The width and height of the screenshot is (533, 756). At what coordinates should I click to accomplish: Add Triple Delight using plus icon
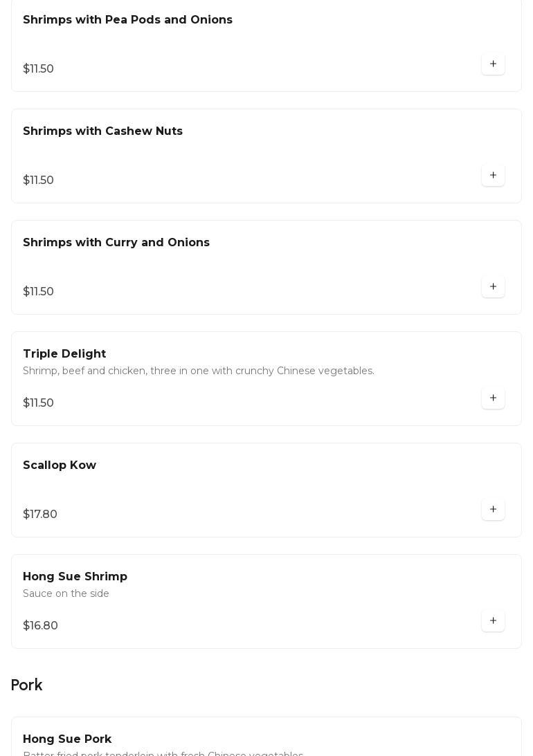point(493,398)
